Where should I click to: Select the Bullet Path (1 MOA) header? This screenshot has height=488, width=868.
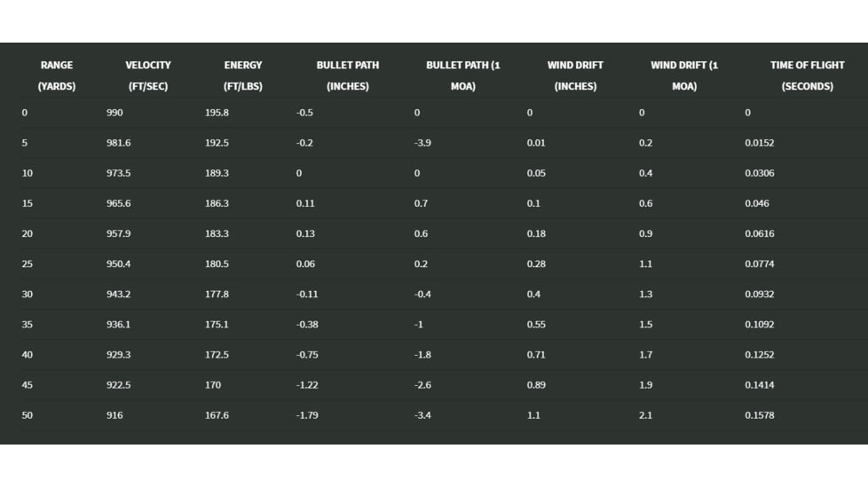coord(463,75)
